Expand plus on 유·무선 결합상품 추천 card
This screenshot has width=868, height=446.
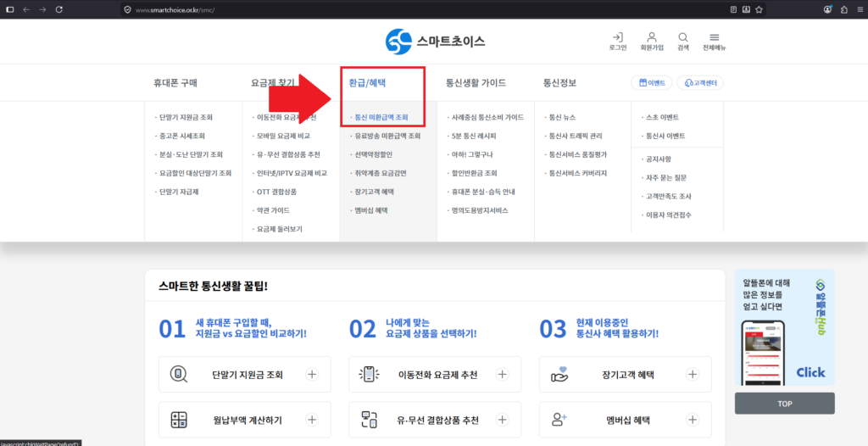tap(502, 420)
